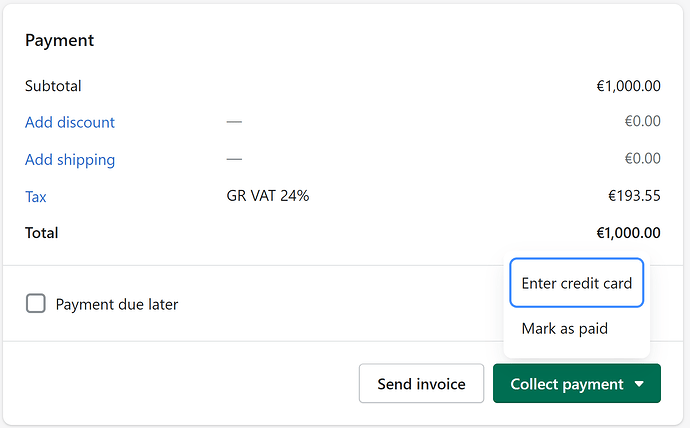Click the Payment due later label text
690x428 pixels.
[117, 304]
